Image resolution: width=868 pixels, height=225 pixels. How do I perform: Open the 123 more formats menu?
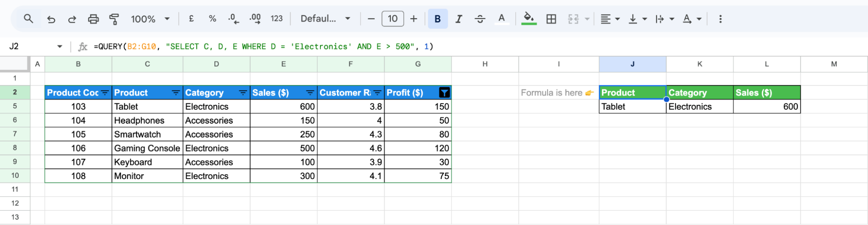(x=277, y=19)
